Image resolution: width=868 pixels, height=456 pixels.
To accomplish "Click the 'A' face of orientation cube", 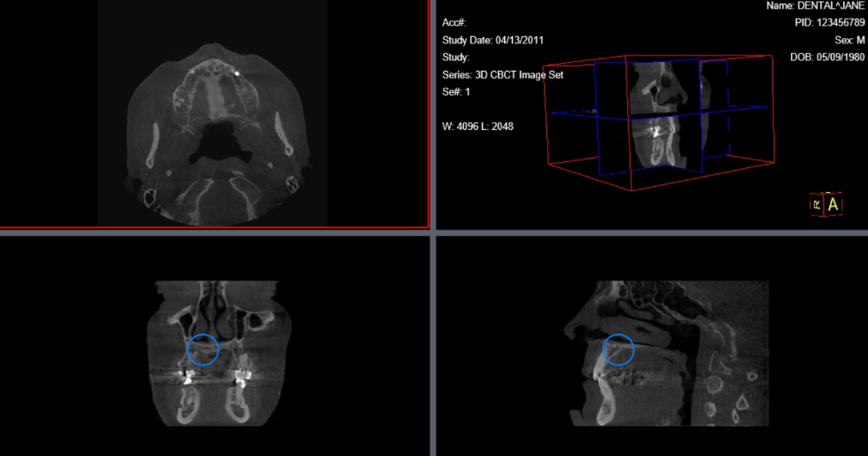I will tap(833, 205).
